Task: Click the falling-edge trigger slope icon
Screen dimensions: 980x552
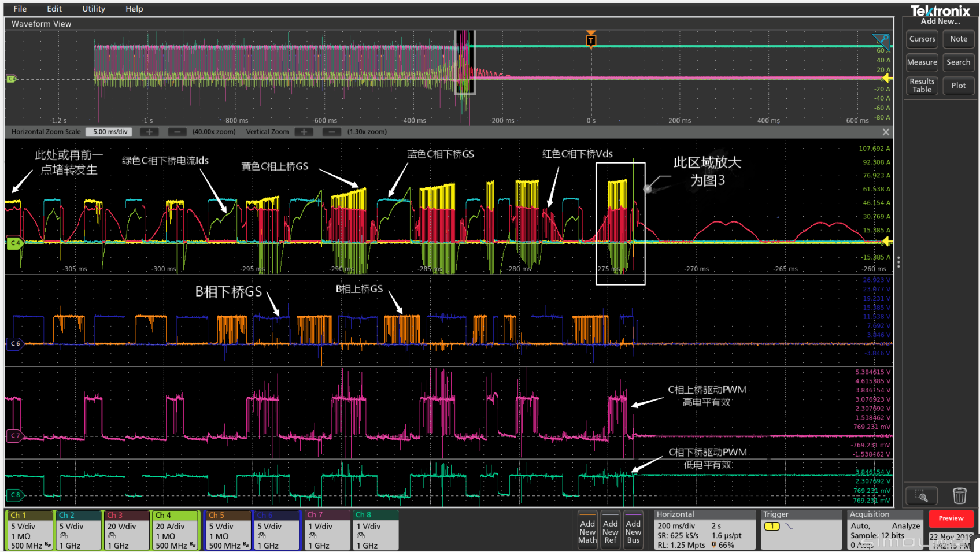Action: click(x=789, y=527)
